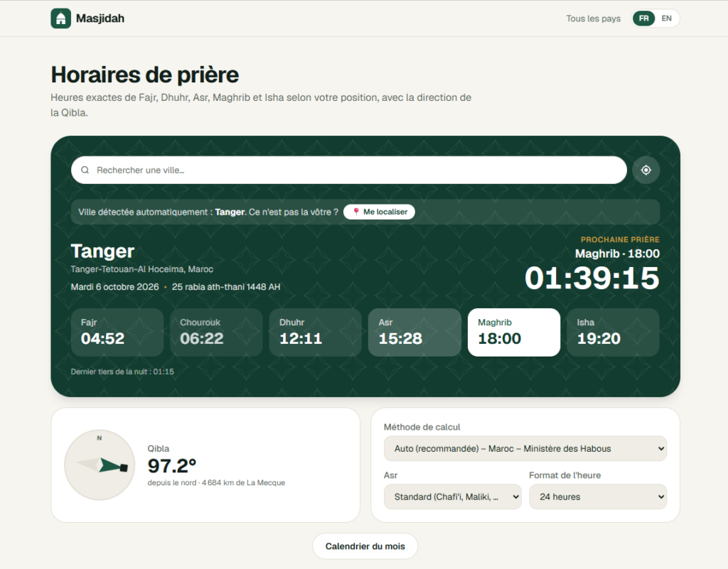
Task: Open the Format de l'heure dropdown
Action: pos(598,497)
